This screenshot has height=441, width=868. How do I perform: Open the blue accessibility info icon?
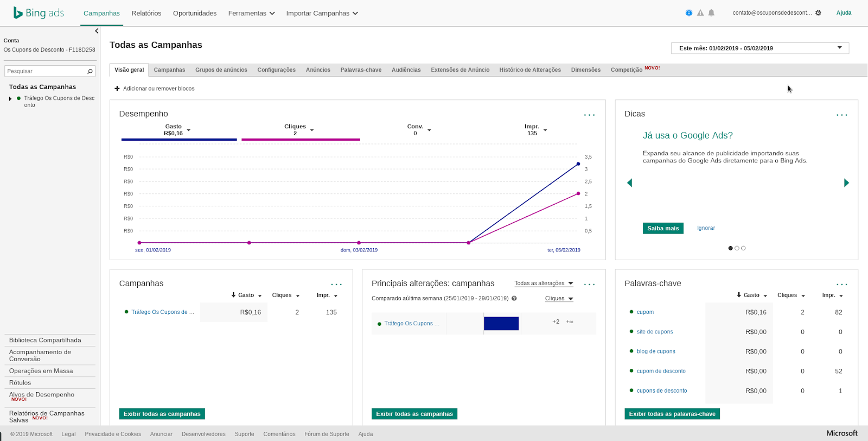[x=689, y=13]
